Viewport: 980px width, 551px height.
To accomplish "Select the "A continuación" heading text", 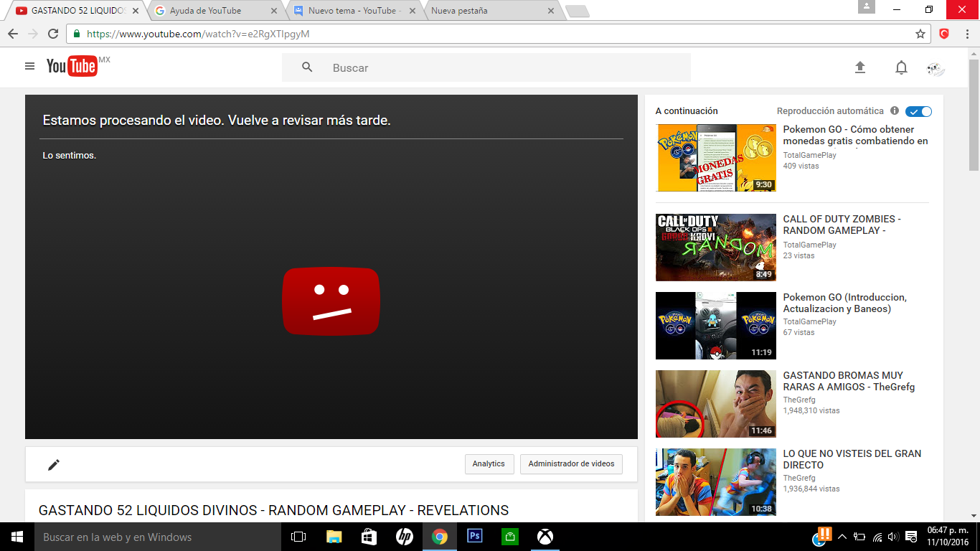I will (687, 111).
